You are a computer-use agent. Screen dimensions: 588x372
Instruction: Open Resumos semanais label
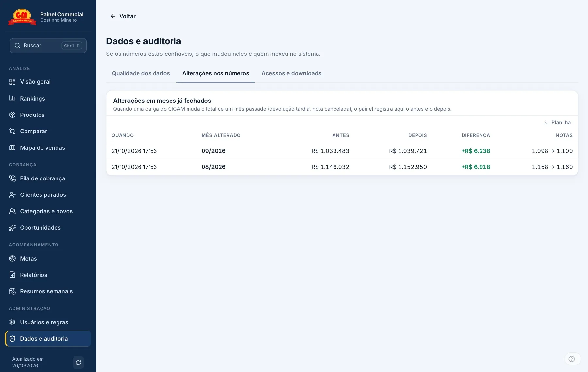click(x=46, y=291)
